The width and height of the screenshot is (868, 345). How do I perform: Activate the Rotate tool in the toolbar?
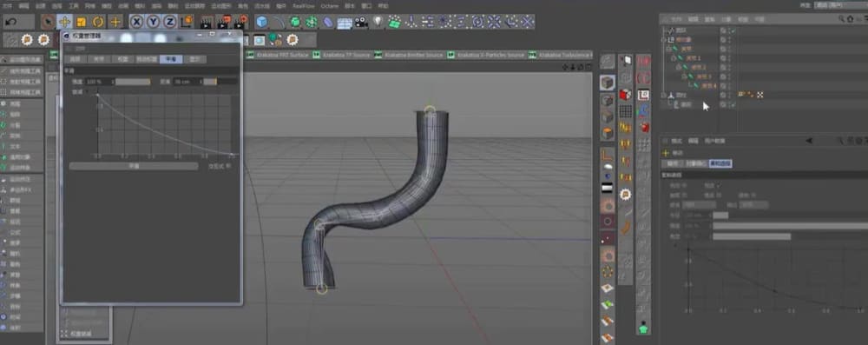click(x=98, y=23)
